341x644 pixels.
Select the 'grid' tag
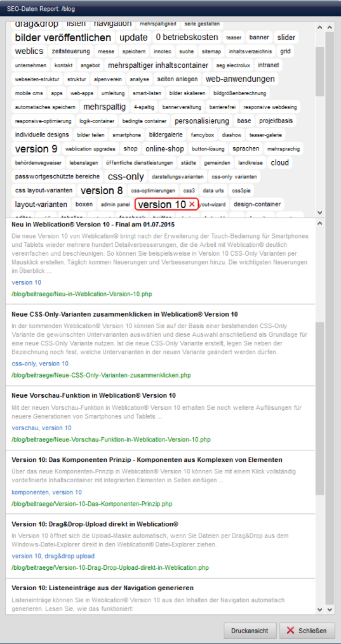(286, 51)
